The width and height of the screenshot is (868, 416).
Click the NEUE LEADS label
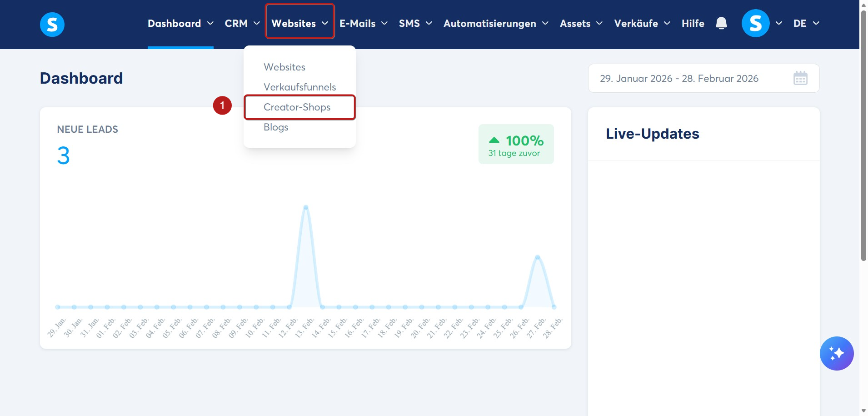click(x=88, y=129)
